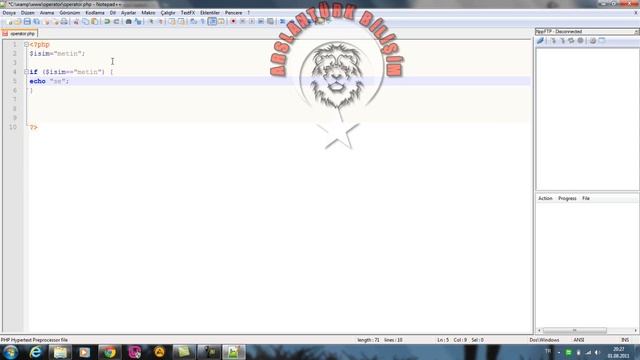Undo the last edit via toolbar
The width and height of the screenshot is (640, 360).
pos(107,21)
